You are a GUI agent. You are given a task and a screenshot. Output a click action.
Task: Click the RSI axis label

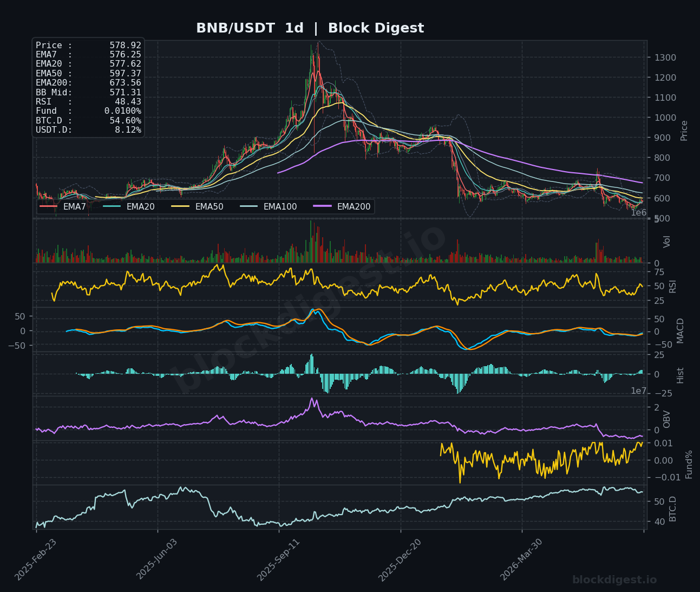(672, 286)
